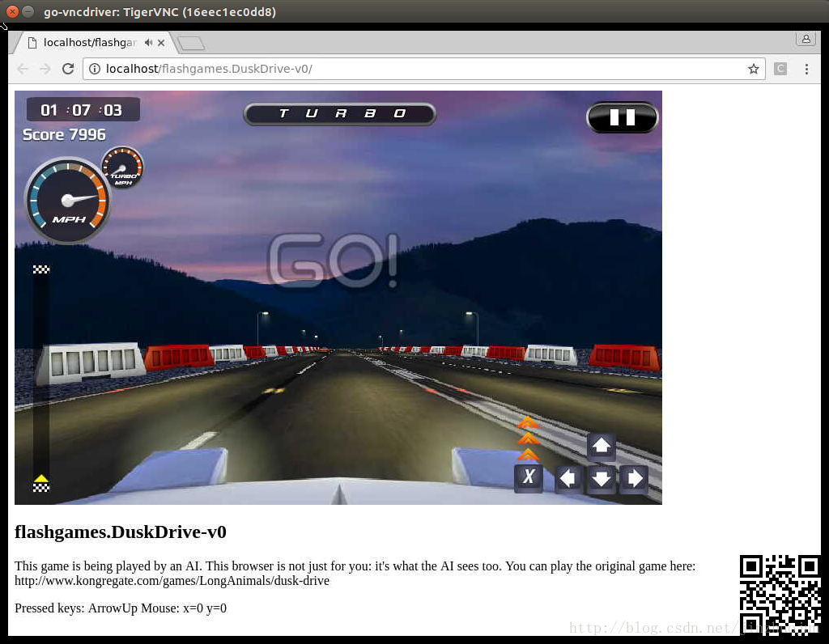Click the on-screen right arrow steering key
Viewport: 829px width, 644px height.
pyautogui.click(x=634, y=479)
